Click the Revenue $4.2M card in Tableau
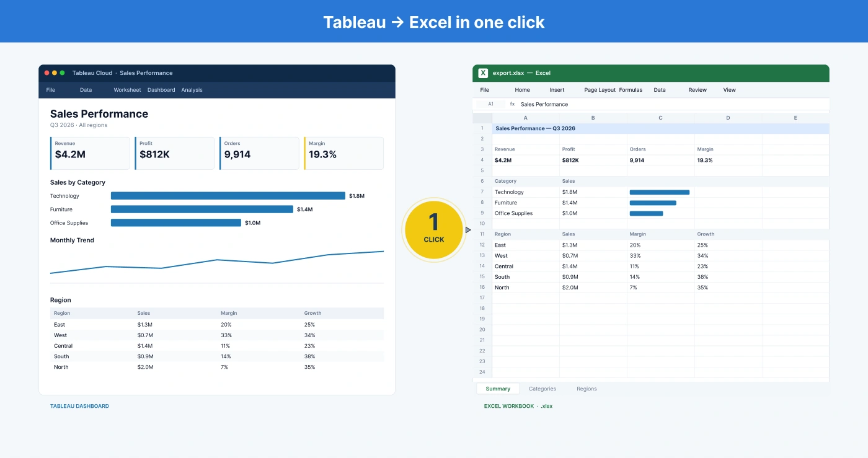This screenshot has width=868, height=458. (90, 153)
